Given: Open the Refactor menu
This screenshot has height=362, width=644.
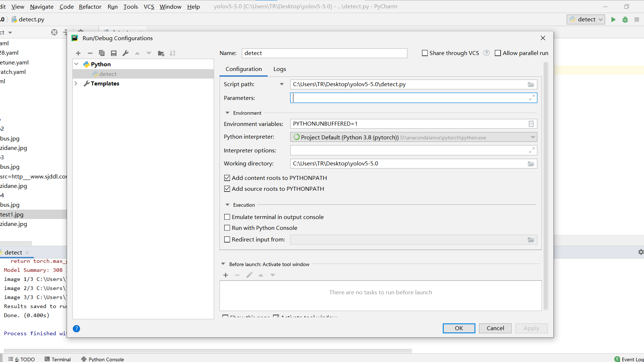Looking at the screenshot, I should click(x=90, y=7).
